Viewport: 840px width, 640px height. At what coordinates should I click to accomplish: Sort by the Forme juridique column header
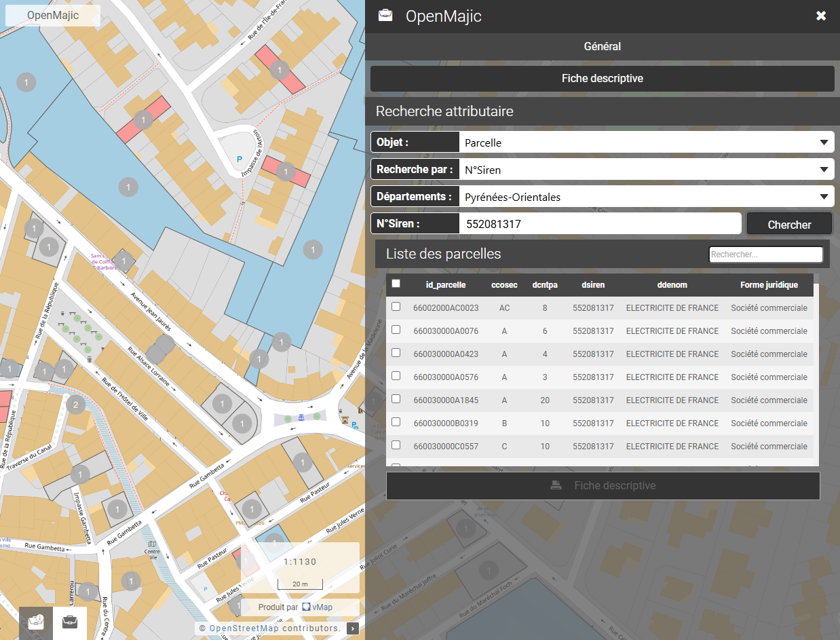(769, 285)
